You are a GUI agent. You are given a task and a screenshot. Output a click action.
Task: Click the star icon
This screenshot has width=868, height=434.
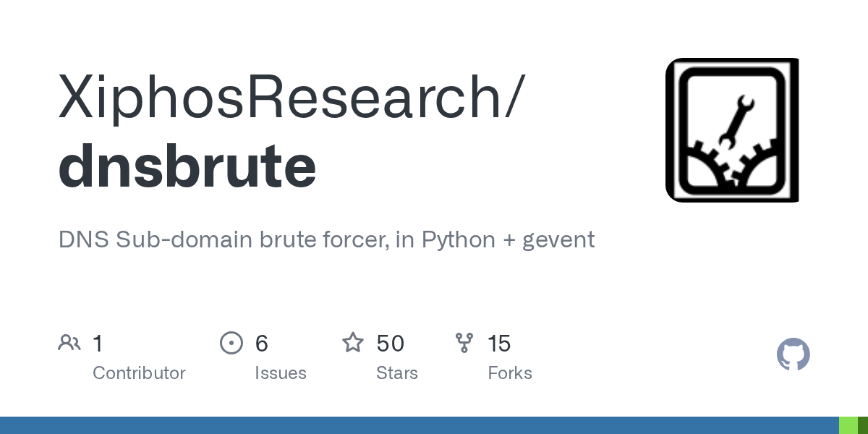pos(353,343)
